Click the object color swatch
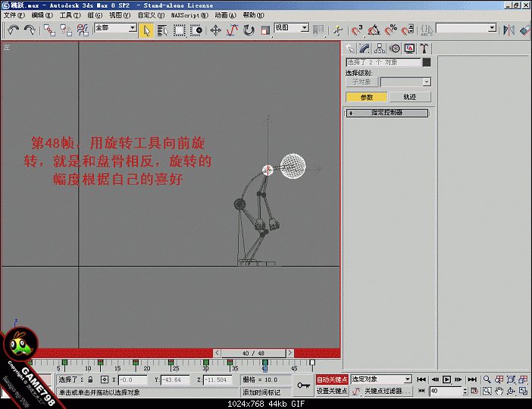Viewport: 532px width, 409px height. [x=427, y=62]
